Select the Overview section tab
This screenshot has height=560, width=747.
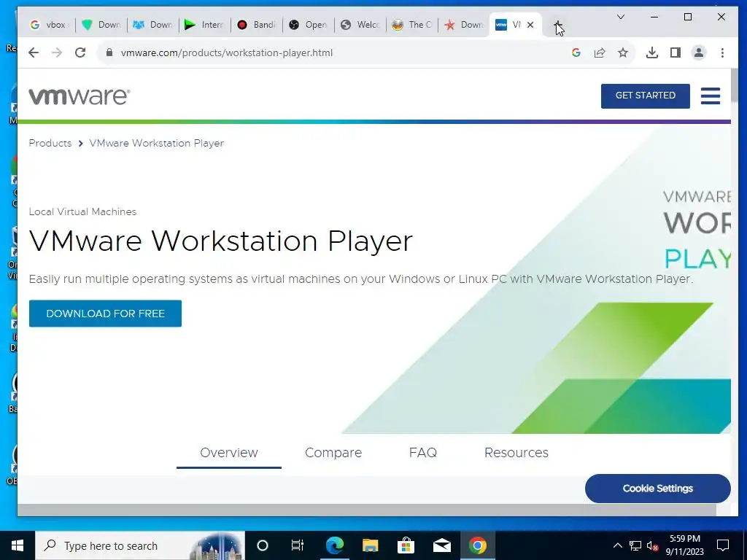(x=228, y=452)
